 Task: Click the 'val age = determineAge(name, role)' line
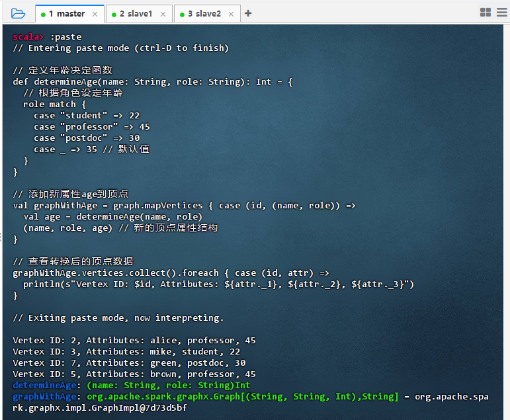(x=113, y=217)
